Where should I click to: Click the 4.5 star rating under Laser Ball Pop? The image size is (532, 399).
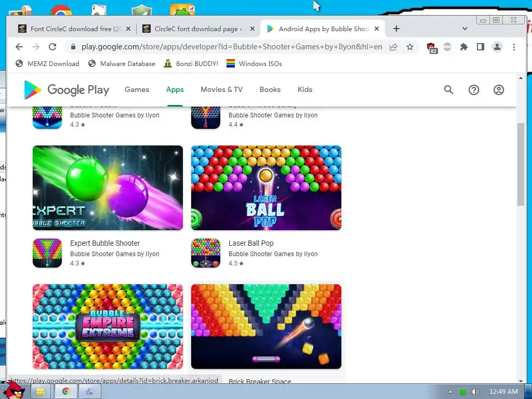[x=236, y=263]
